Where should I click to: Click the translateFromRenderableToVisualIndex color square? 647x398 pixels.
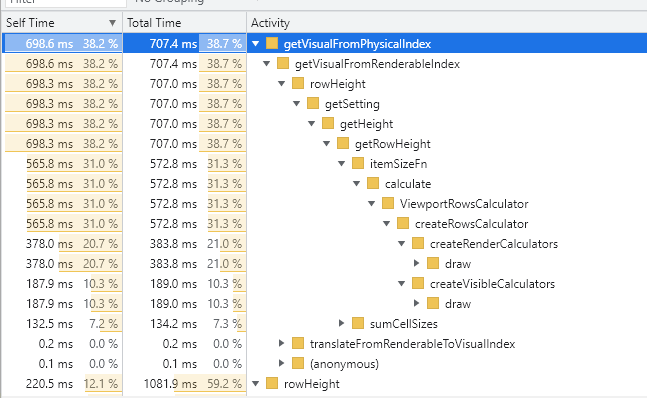click(x=298, y=343)
